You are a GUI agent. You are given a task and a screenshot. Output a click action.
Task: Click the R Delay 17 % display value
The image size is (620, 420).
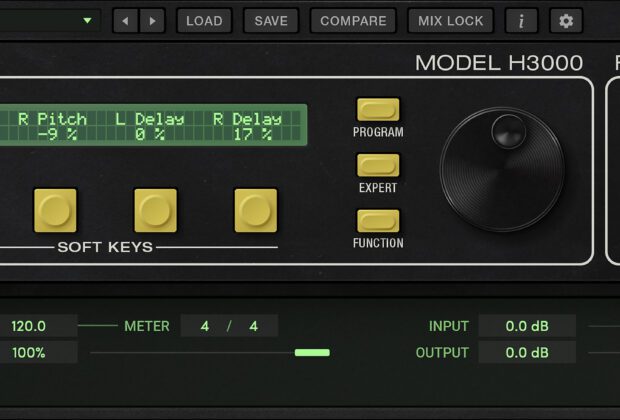252,134
